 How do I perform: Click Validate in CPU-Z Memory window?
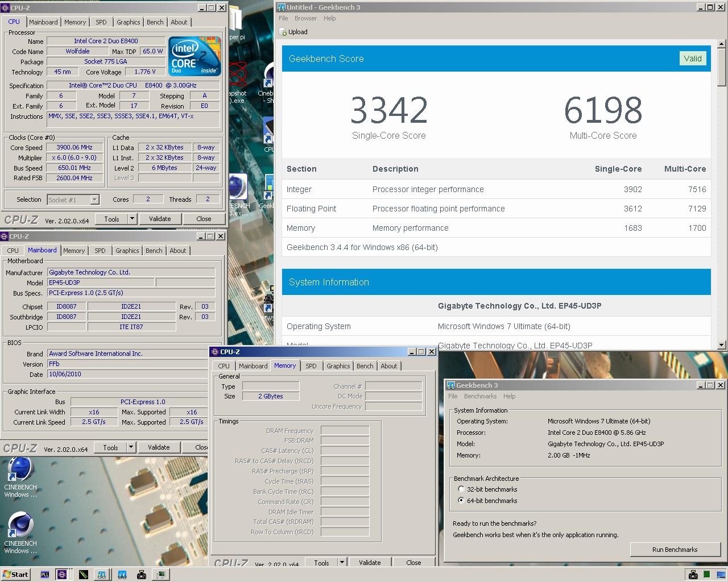[x=370, y=562]
